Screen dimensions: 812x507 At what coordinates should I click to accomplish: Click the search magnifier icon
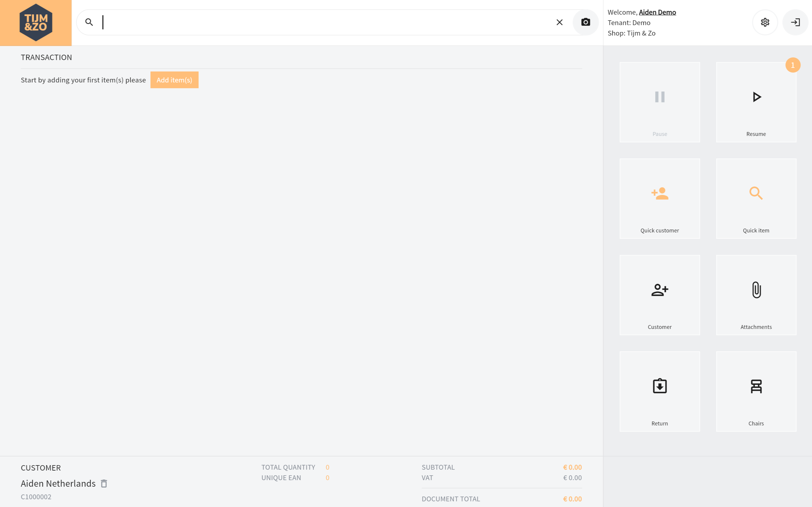tap(89, 22)
